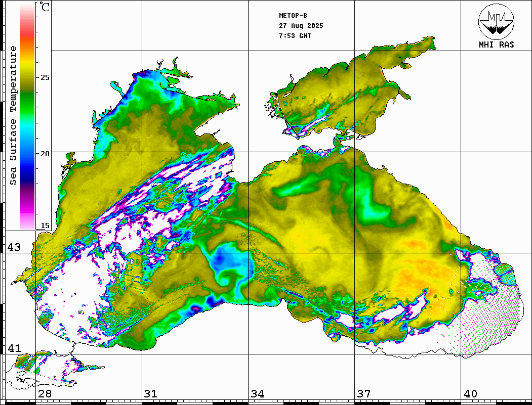Click the 'Sea Surface Temperature' legend title
532x405 pixels.
(13, 115)
